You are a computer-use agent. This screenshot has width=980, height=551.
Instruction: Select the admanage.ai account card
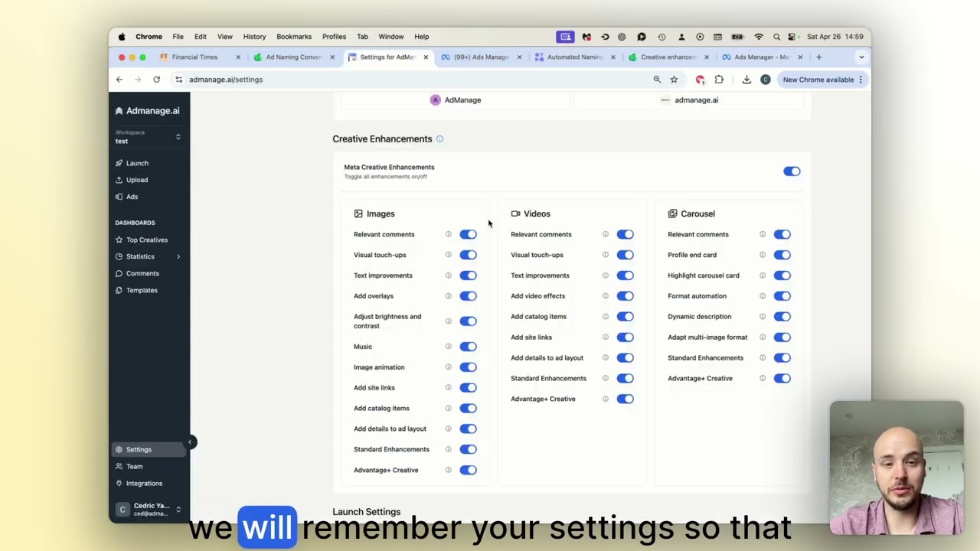click(689, 100)
